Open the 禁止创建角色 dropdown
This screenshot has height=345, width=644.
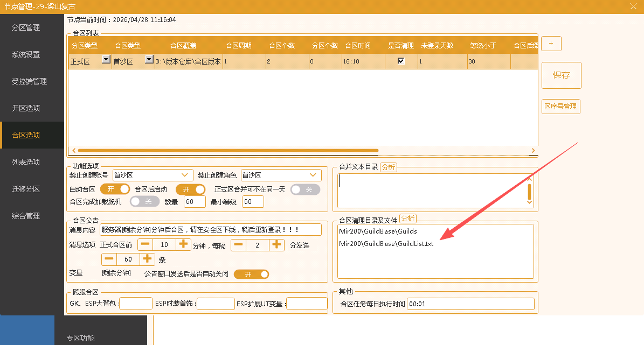point(281,175)
